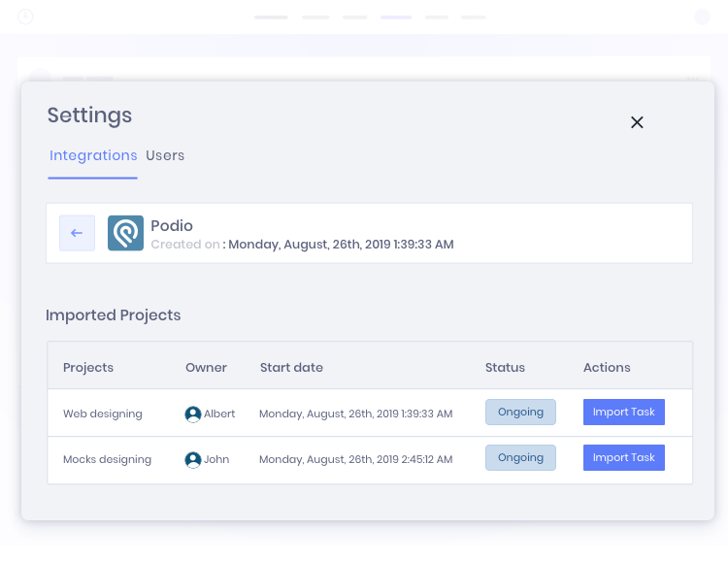Switch to the Integrations tab
728x563 pixels.
(x=93, y=155)
